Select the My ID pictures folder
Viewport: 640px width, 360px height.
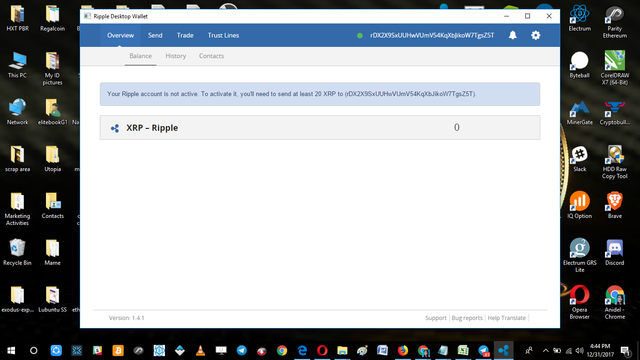[x=52, y=68]
